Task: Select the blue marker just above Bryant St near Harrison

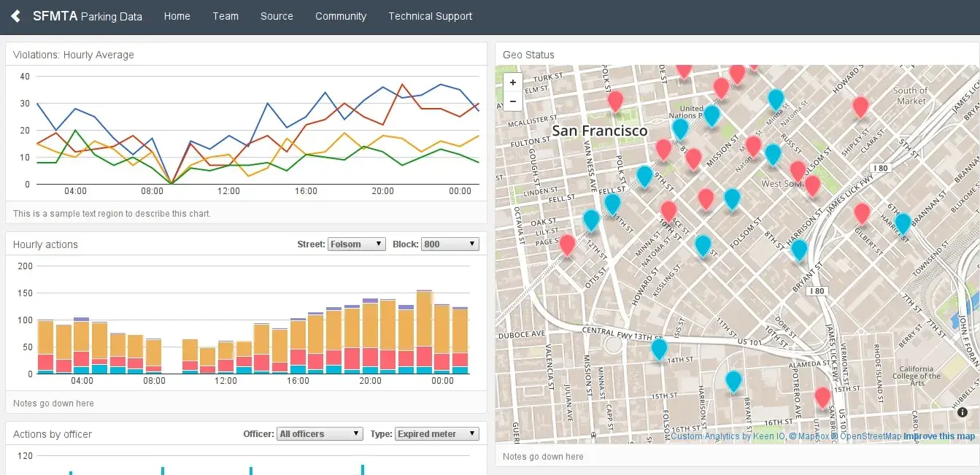Action: pos(799,250)
